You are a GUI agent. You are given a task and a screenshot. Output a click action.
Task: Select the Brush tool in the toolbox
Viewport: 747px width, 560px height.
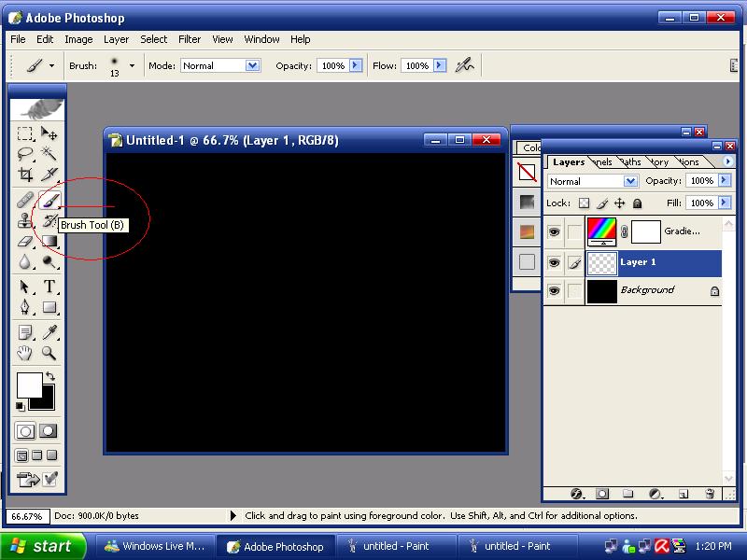click(x=49, y=200)
